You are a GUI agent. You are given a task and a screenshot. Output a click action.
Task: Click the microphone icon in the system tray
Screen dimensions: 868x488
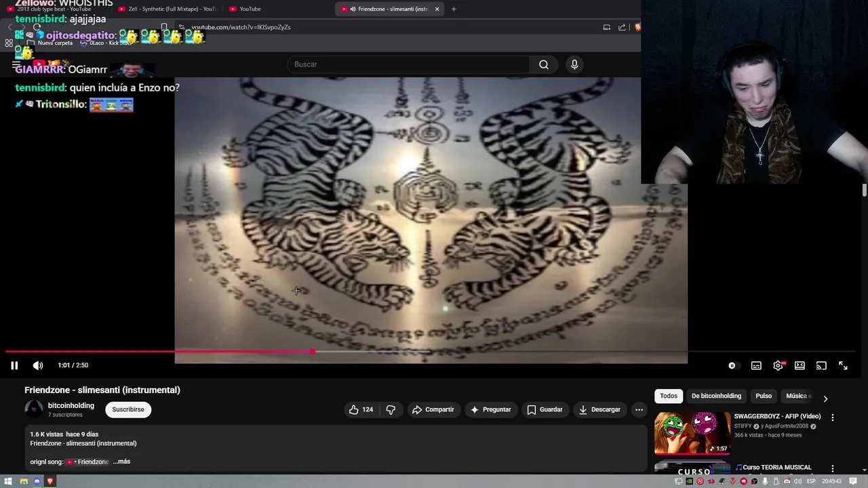[x=766, y=481]
